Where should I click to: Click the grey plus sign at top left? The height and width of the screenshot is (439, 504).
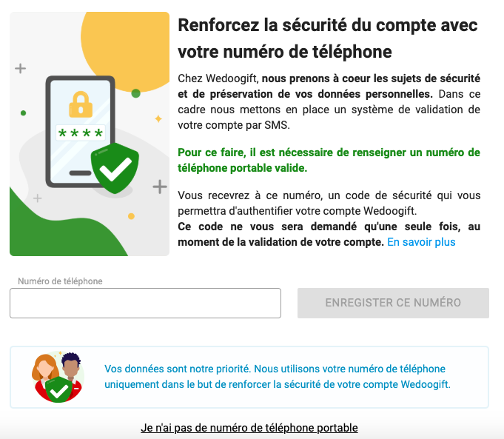[x=20, y=68]
